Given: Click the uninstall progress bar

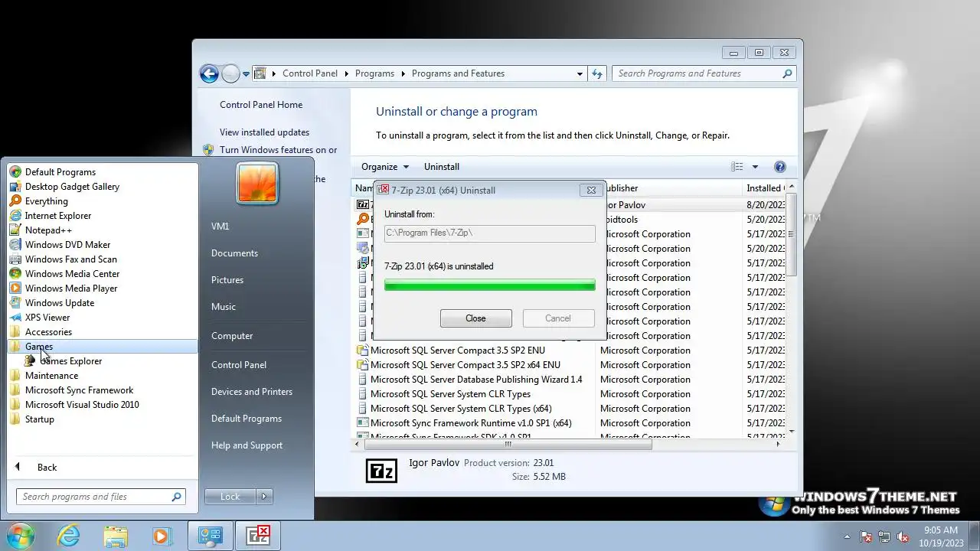Looking at the screenshot, I should coord(490,285).
